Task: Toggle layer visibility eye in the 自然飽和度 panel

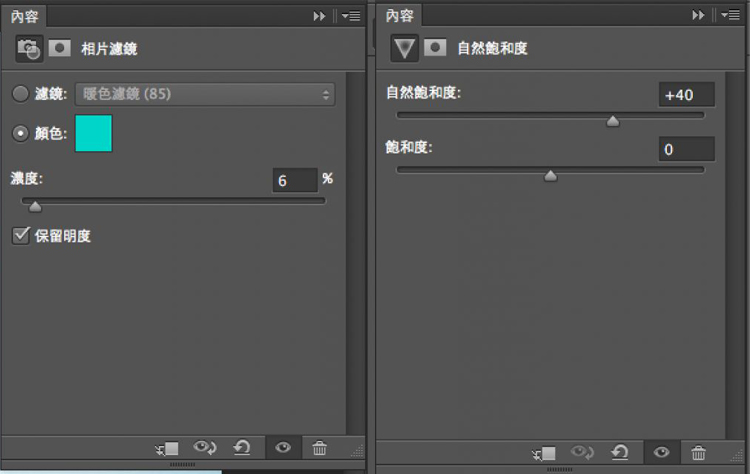Action: [x=662, y=452]
